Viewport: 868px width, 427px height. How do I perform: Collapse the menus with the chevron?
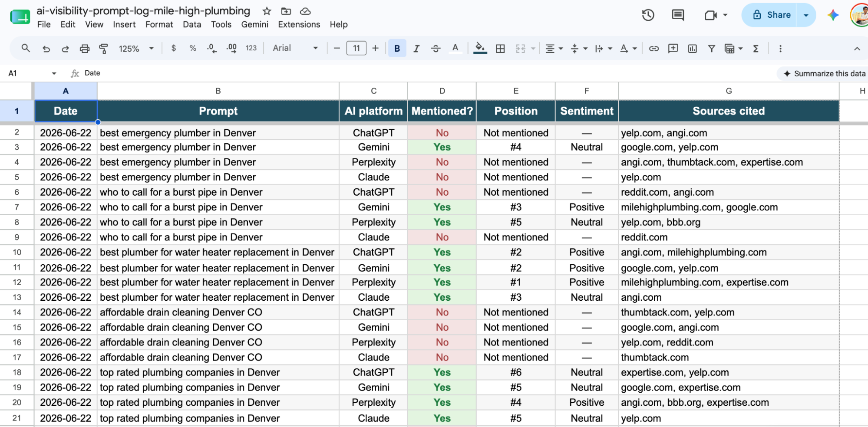(857, 49)
